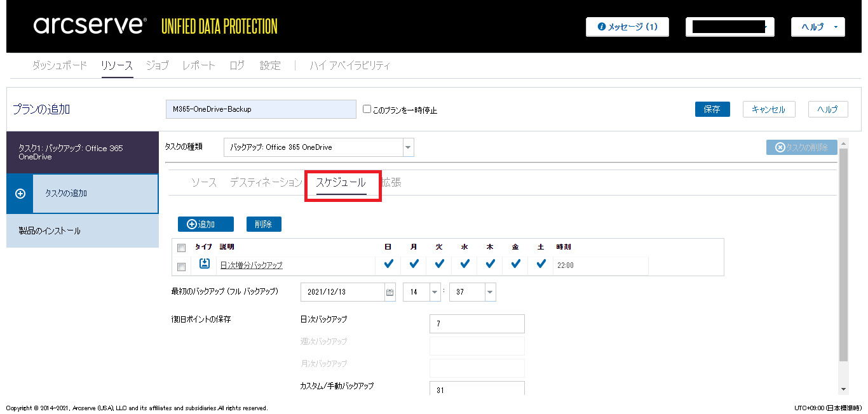Select the 日次増分バックアップ row checkbox
Screen dimensions: 868x414
click(182, 267)
